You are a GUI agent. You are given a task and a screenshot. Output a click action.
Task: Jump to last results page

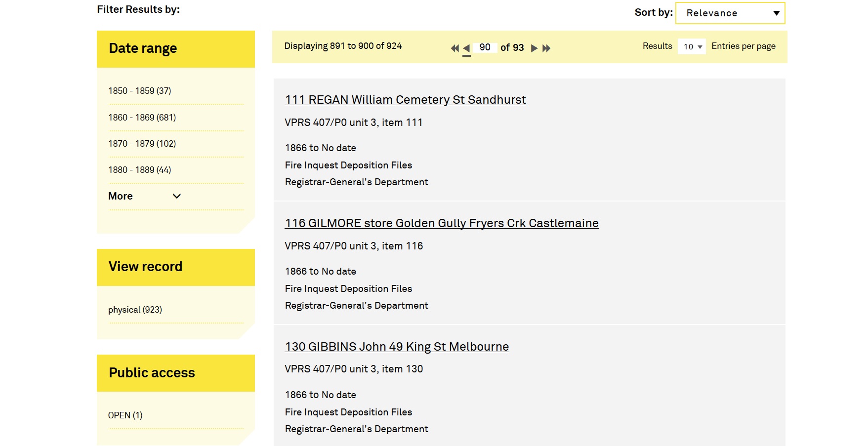tap(546, 48)
